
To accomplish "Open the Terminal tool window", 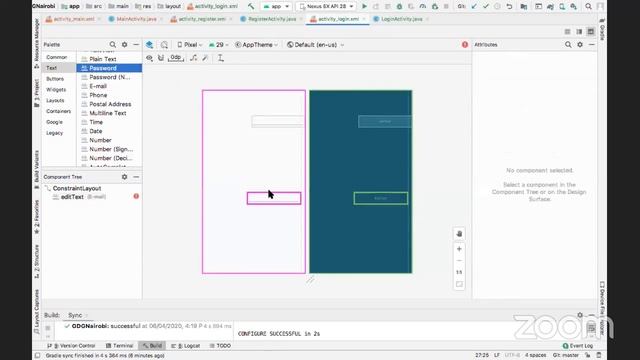I will 120,346.
